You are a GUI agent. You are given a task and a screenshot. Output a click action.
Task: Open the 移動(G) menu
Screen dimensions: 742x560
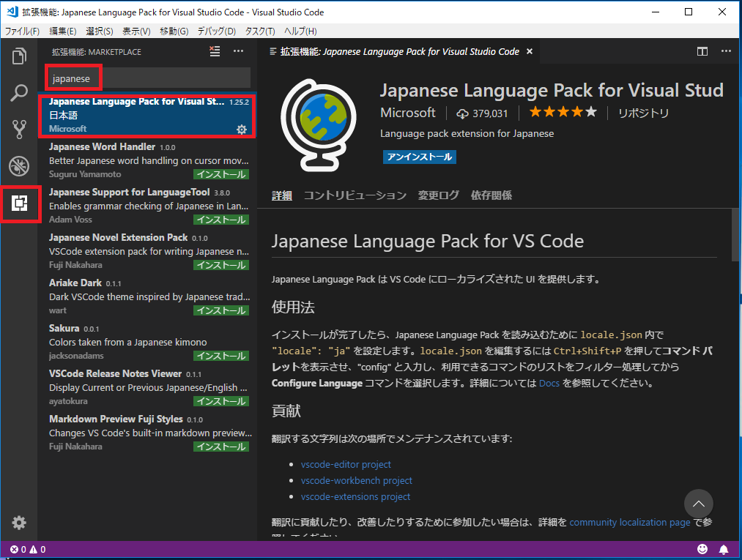[174, 31]
